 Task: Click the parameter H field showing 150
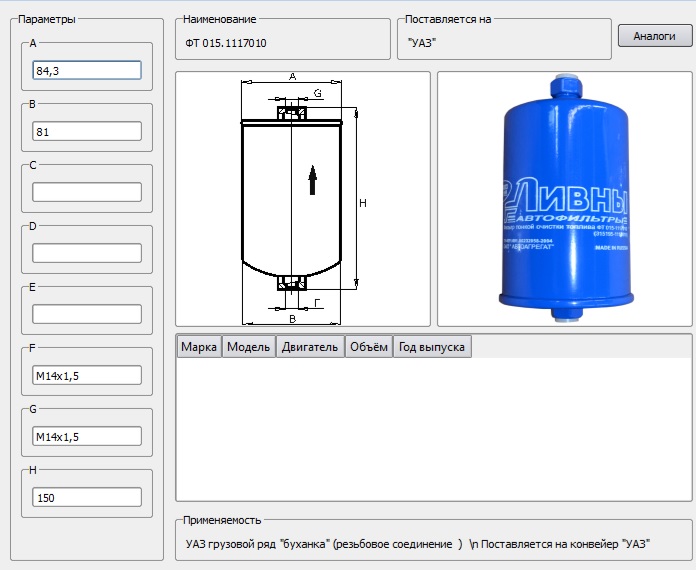coord(86,497)
